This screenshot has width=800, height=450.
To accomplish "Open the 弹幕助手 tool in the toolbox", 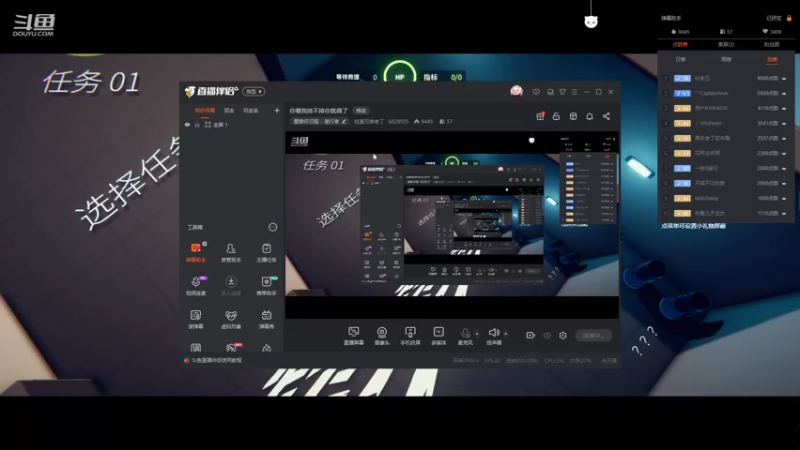I will click(x=195, y=252).
